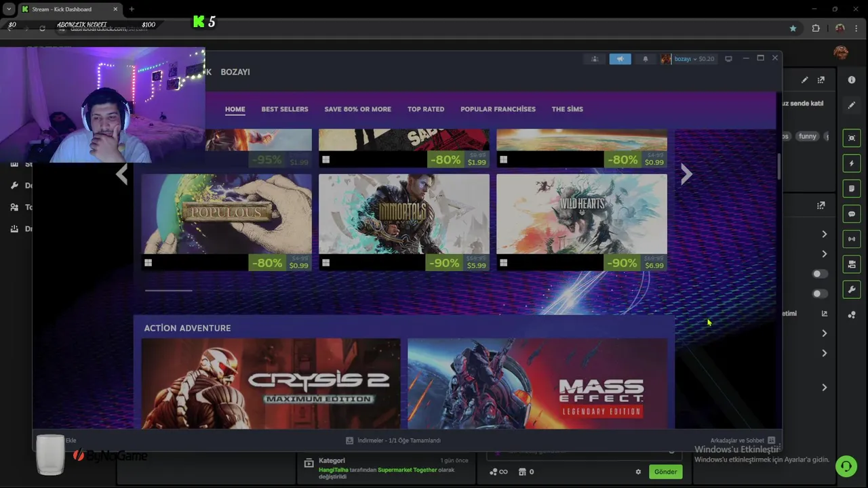Viewport: 868px width, 488px height.
Task: Open browser tab search dropdown
Action: (x=9, y=9)
